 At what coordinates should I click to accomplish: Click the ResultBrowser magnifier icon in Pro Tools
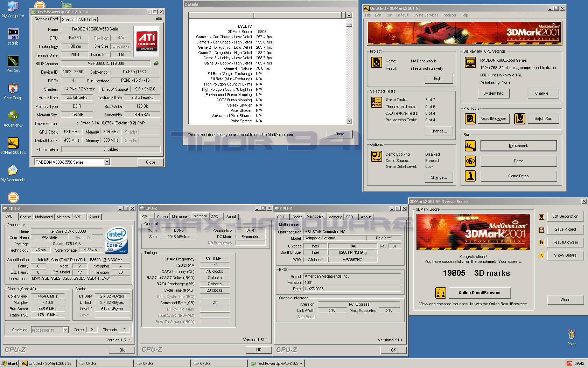(x=470, y=119)
